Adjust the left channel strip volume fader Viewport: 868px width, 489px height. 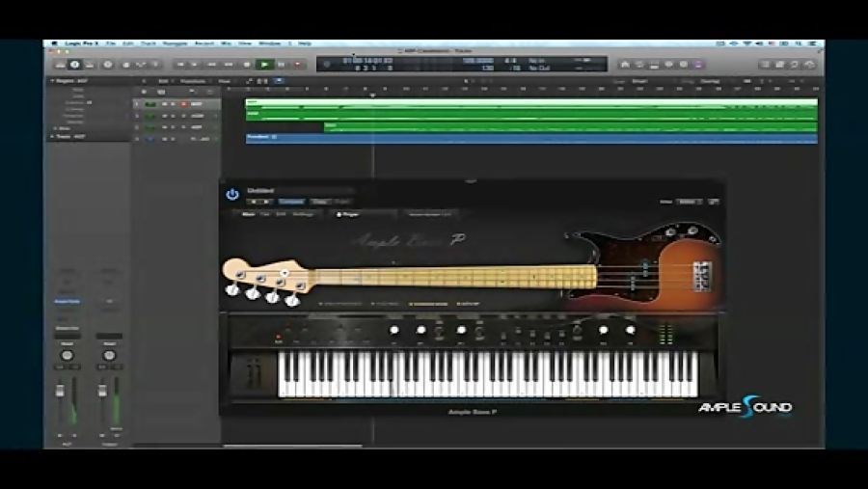coord(60,391)
